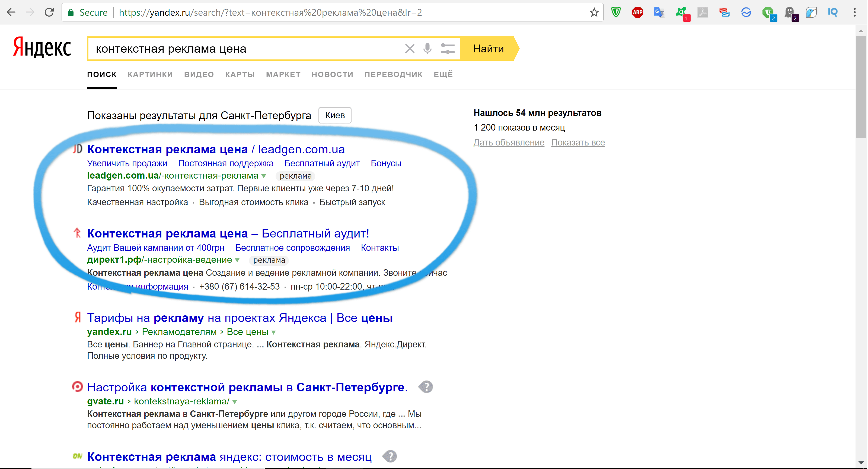Click the Secure padlock site info
The image size is (868, 469).
coord(88,12)
